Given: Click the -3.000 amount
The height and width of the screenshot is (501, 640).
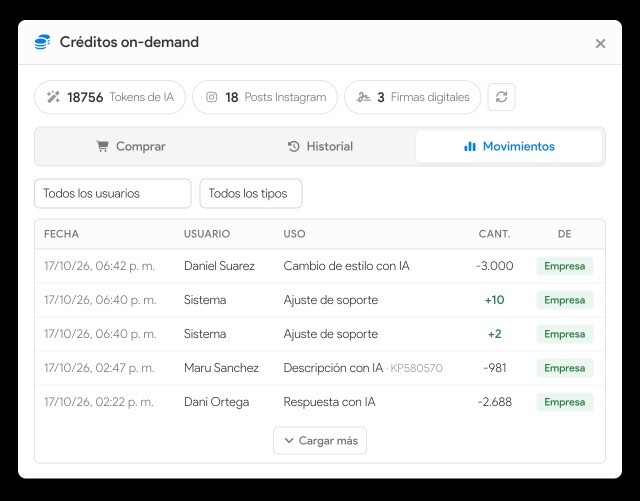Looking at the screenshot, I should [x=494, y=266].
